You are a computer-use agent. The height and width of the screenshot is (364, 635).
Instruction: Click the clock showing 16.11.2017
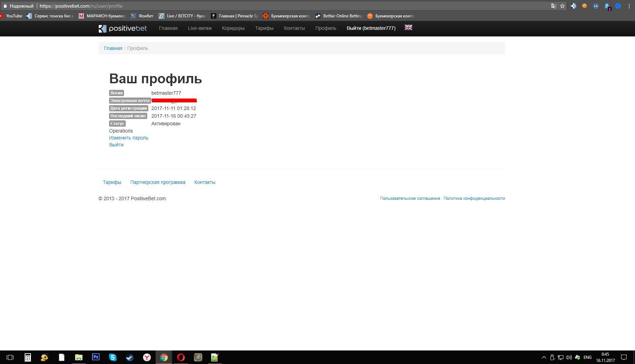[606, 357]
